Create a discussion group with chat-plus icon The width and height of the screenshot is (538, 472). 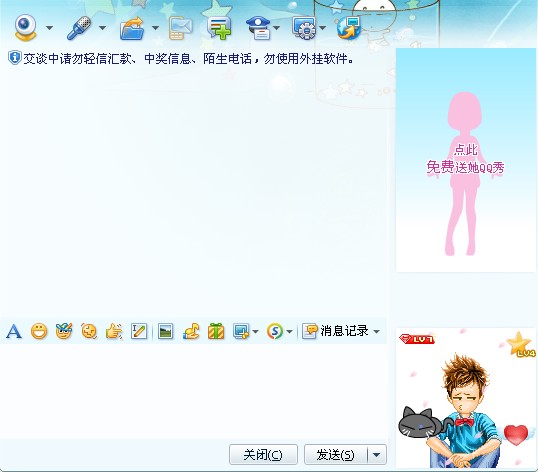[219, 28]
